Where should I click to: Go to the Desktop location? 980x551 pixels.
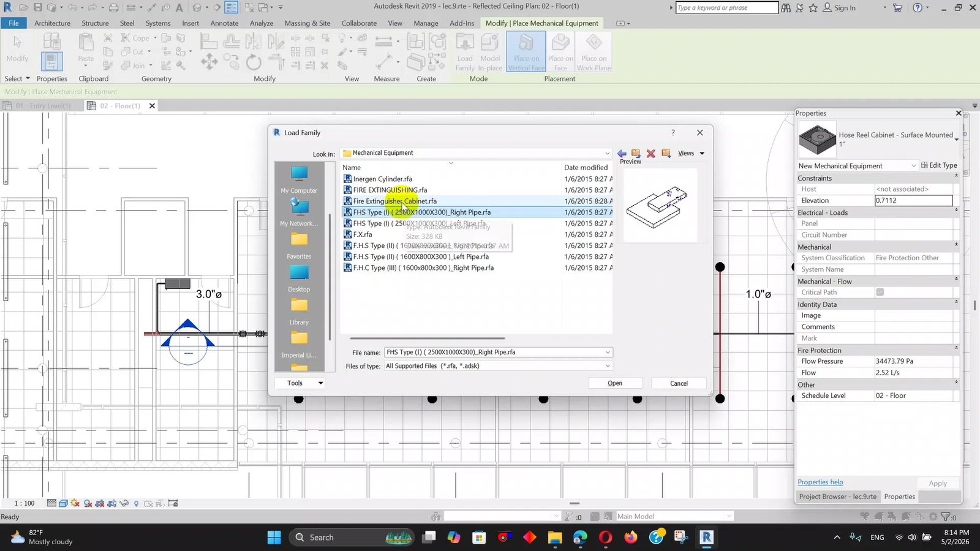coord(299,279)
